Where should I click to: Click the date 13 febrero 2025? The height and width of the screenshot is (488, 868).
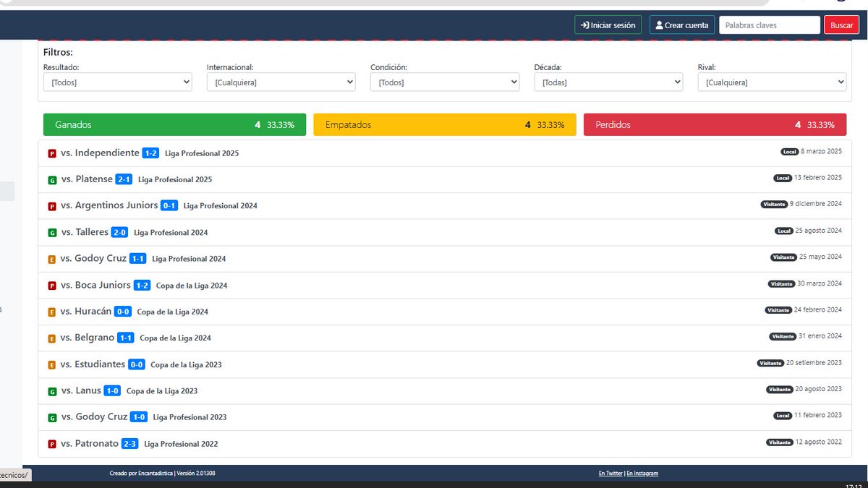tap(818, 178)
